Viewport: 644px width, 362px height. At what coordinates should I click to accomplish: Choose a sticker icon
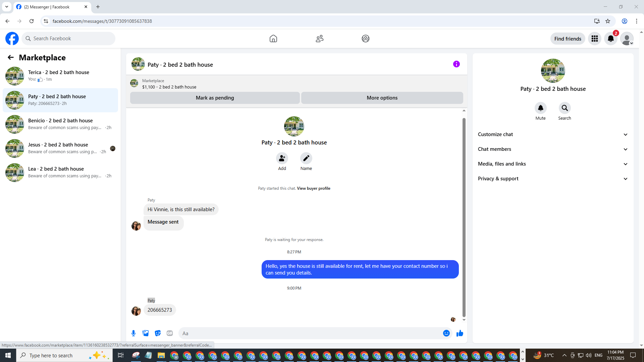[x=158, y=333]
